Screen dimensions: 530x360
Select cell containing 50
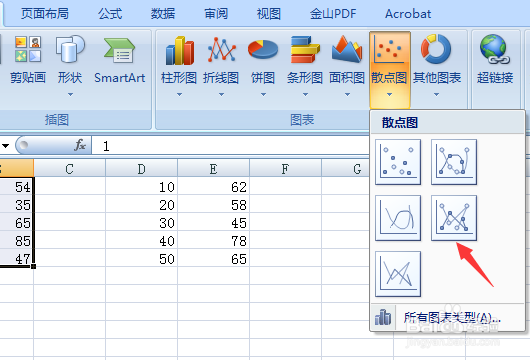tap(142, 259)
